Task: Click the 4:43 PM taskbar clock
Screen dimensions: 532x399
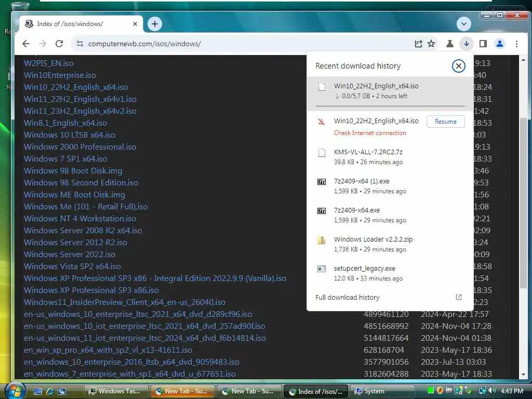Action: click(x=512, y=391)
